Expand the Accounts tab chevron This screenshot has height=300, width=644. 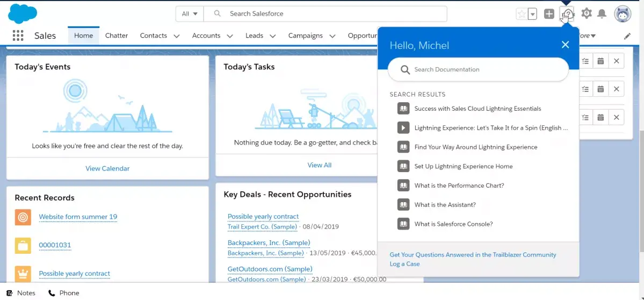click(230, 36)
